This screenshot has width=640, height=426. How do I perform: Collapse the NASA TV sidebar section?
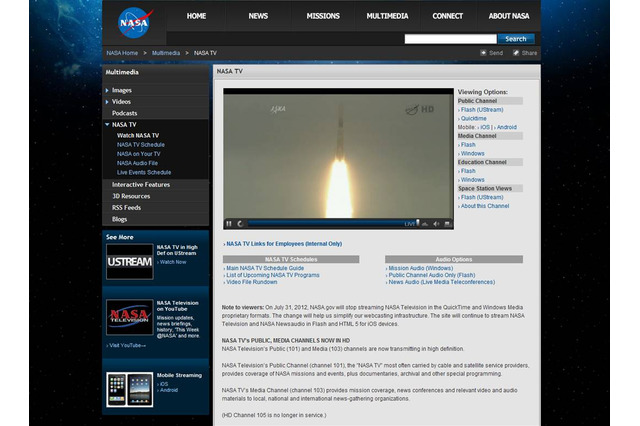click(125, 124)
